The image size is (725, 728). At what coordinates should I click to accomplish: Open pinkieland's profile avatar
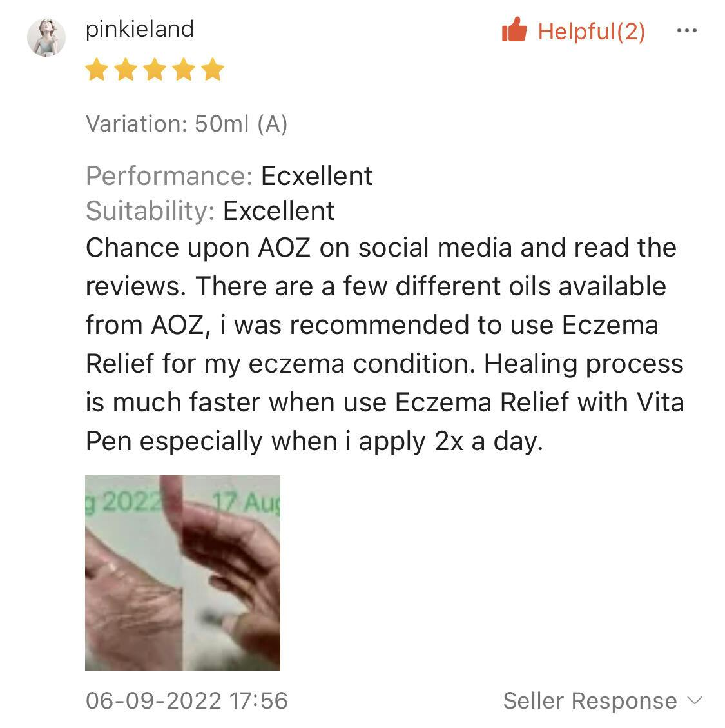click(x=46, y=37)
